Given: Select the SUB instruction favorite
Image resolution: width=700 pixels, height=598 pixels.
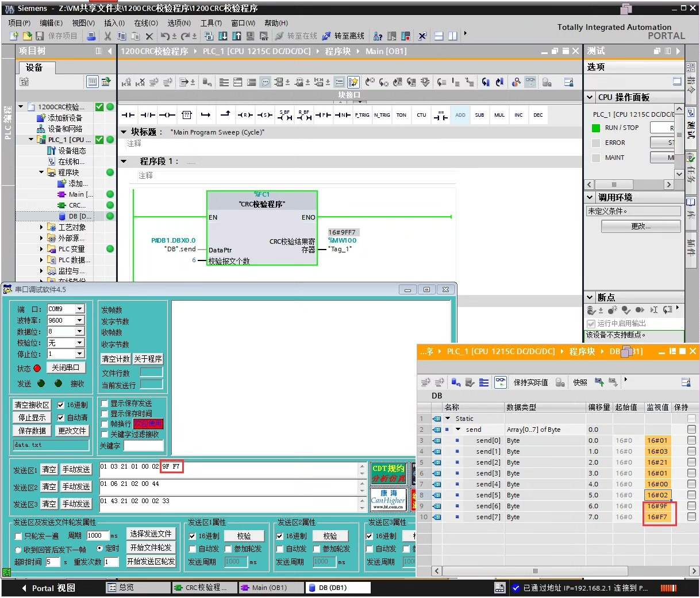Looking at the screenshot, I should coord(479,115).
